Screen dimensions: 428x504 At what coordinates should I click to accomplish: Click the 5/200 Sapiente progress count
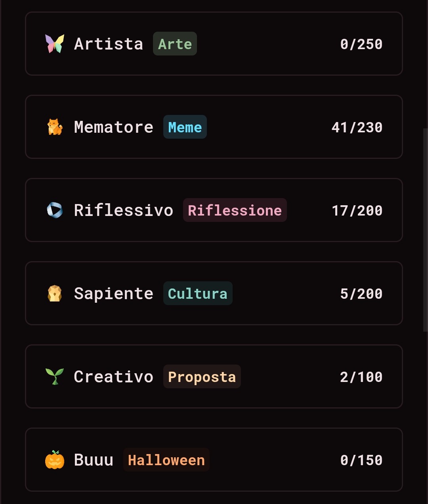(x=361, y=294)
